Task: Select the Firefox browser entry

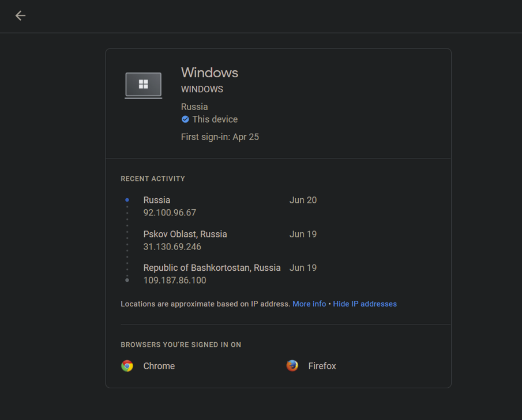Action: coord(311,366)
